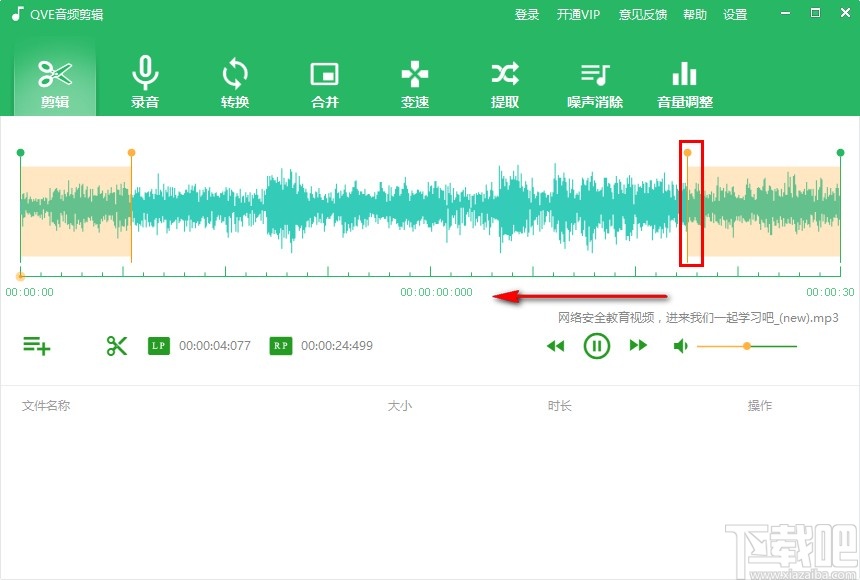Open the 噪声消除 noise removal tab

pos(595,85)
